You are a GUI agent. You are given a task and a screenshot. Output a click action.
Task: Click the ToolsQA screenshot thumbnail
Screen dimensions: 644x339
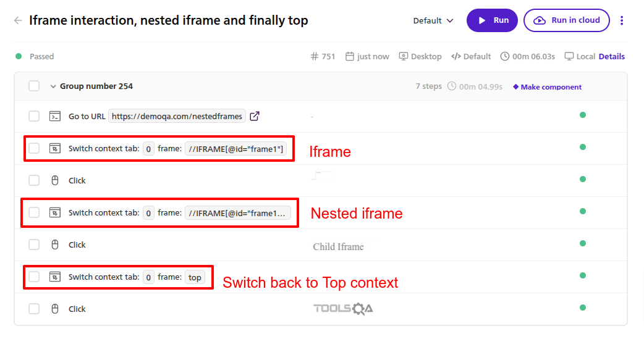pos(343,309)
